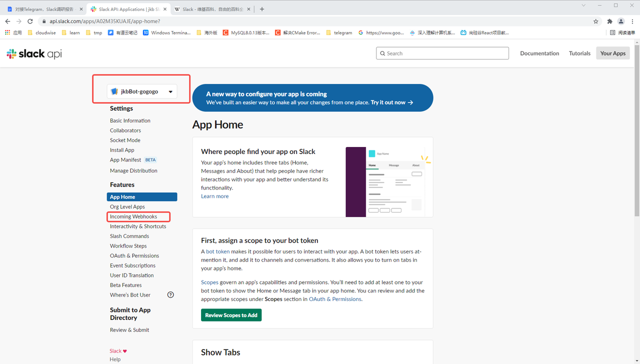Viewport: 640px width, 364px height.
Task: Open Review & Submit page
Action: pyautogui.click(x=129, y=330)
